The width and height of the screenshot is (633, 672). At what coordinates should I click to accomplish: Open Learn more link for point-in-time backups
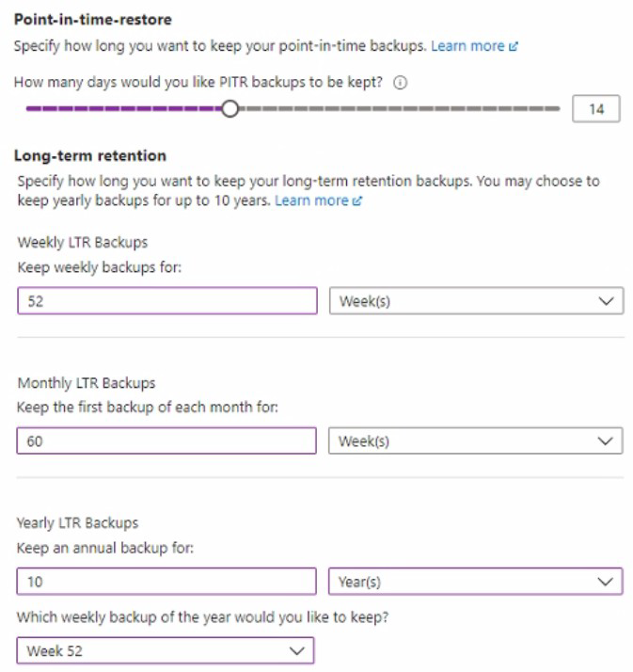(x=468, y=45)
